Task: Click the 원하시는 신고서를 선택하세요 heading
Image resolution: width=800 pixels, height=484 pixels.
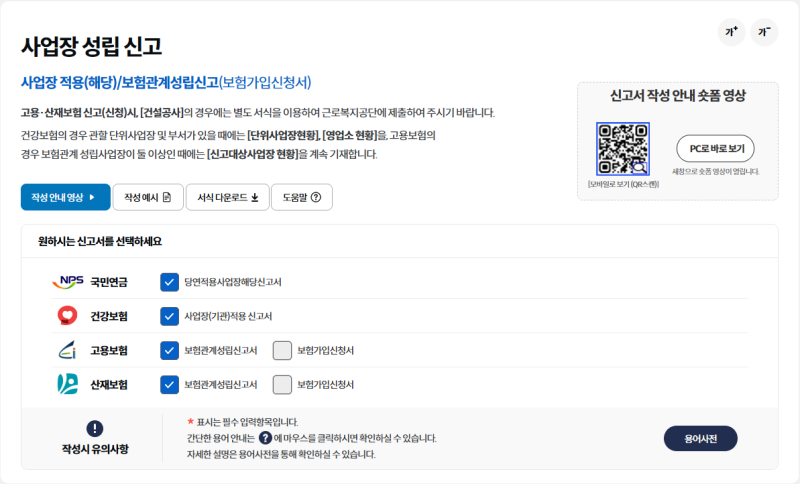Action: pyautogui.click(x=100, y=241)
